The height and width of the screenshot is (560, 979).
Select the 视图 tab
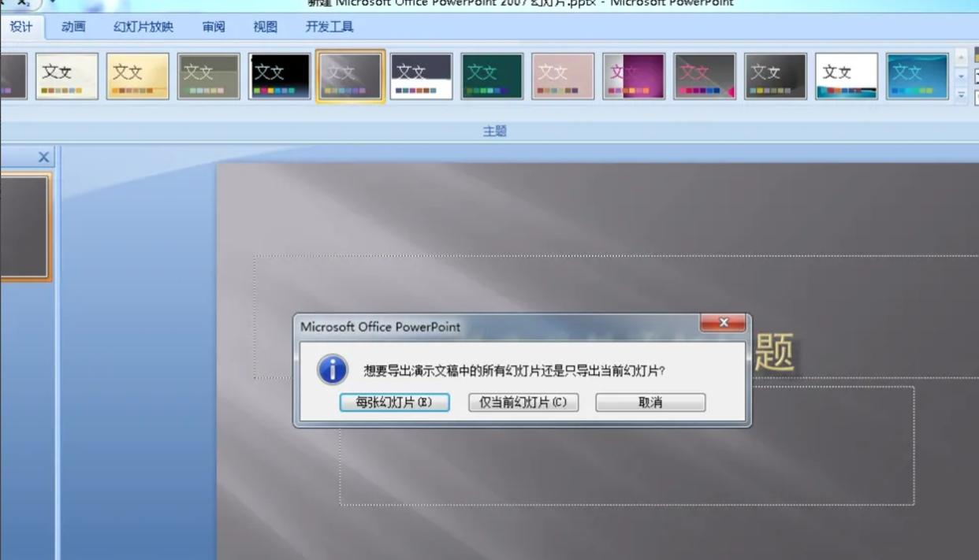click(266, 27)
